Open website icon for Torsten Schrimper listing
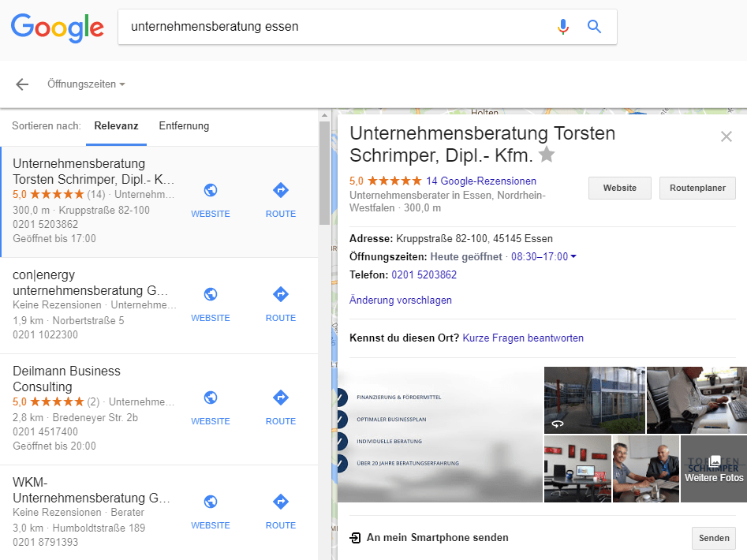 (211, 190)
